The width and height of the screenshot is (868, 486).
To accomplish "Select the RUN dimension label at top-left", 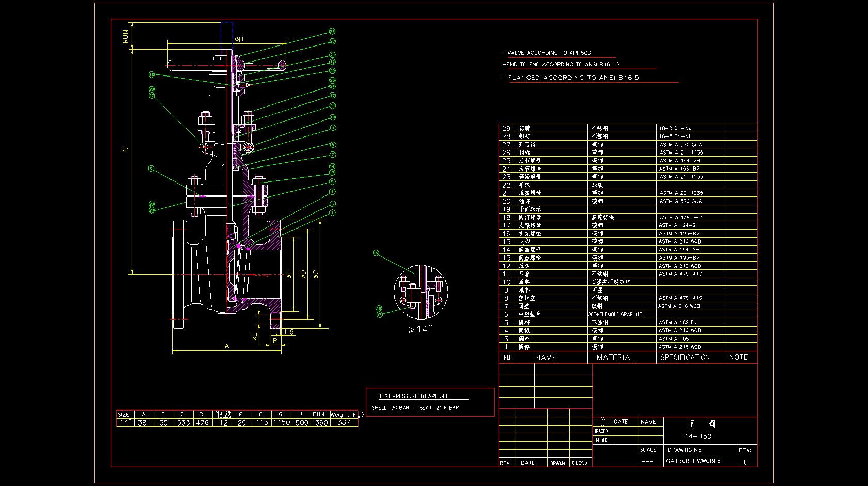I will pyautogui.click(x=125, y=36).
